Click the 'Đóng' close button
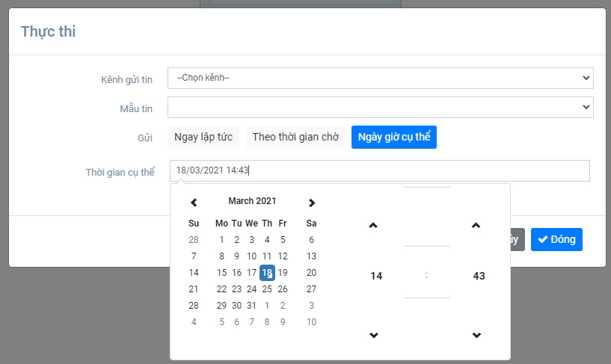 [x=556, y=239]
